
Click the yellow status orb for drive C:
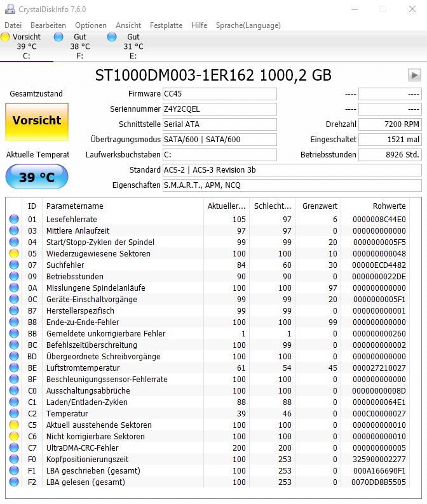click(5, 37)
